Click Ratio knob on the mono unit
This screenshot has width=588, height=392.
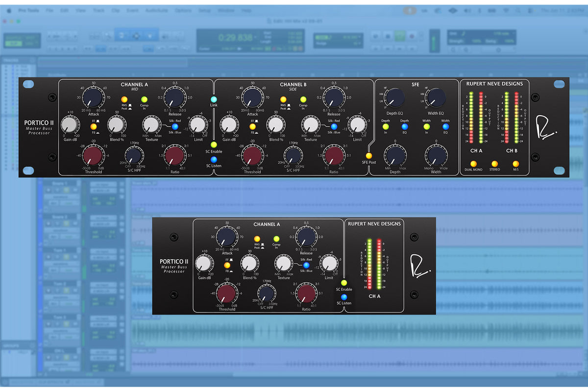[306, 294]
